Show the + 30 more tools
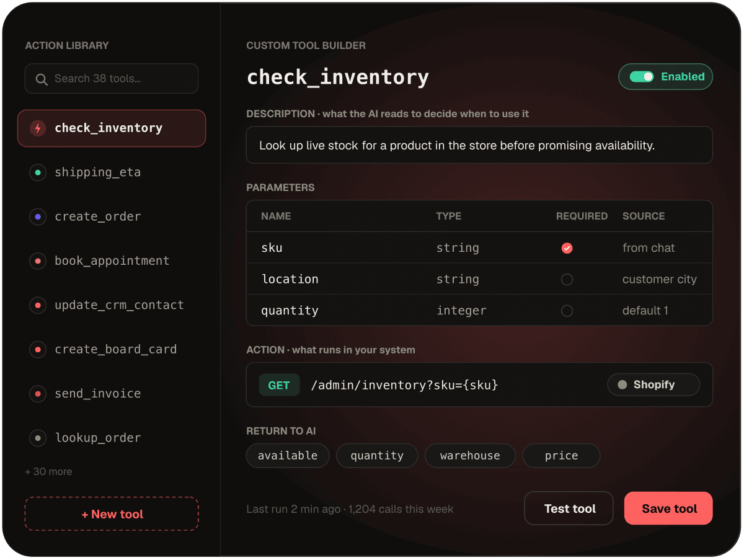This screenshot has height=560, width=744. (48, 472)
